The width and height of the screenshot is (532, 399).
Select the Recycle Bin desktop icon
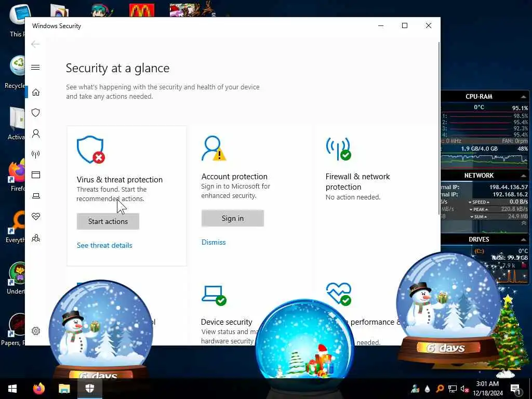pos(16,72)
